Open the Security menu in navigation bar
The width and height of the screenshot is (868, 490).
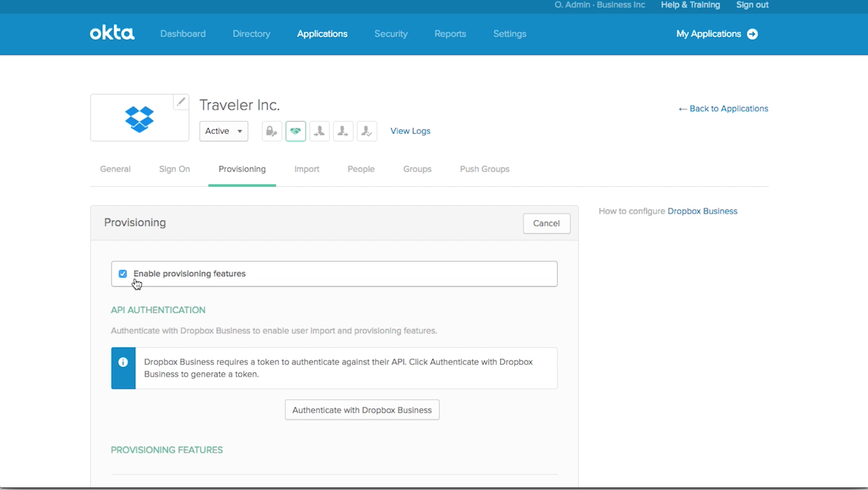[x=390, y=34]
